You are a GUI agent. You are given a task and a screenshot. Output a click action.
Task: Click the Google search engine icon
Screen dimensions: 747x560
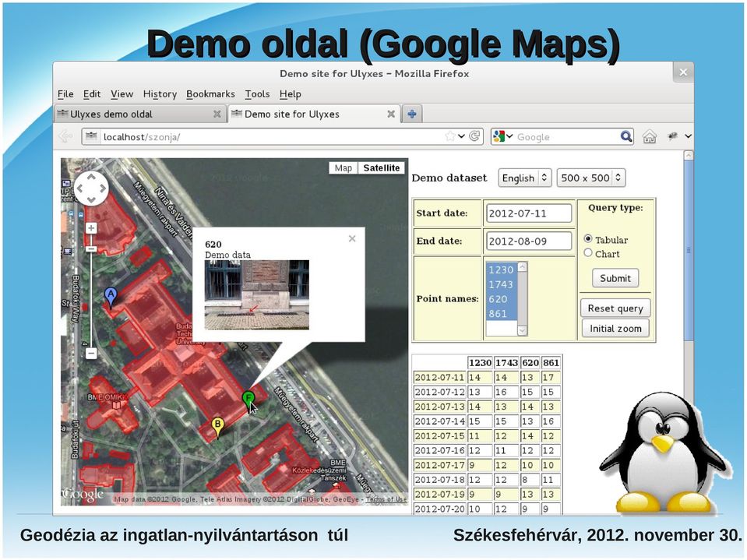coord(499,136)
